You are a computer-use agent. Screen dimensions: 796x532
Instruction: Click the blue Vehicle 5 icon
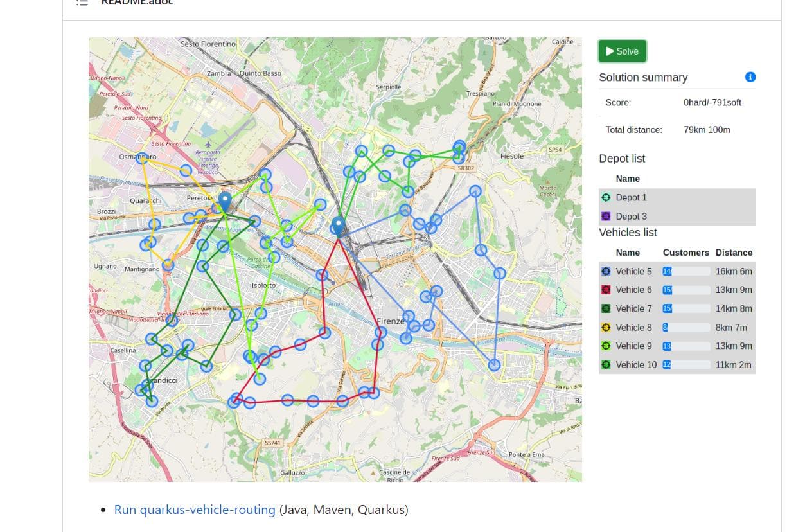coord(606,271)
